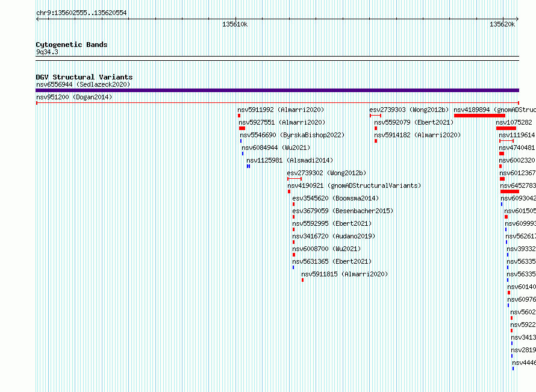Open nsv5914182 (Almarri2020) variant label
This screenshot has width=536, height=392.
point(417,135)
